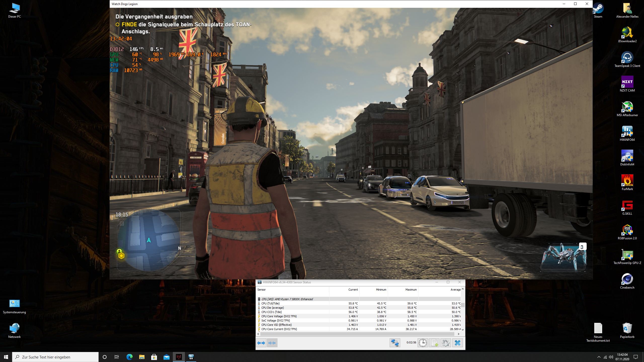Open HWiNFO network remote monitoring icon
This screenshot has height=362, width=644.
coord(395,343)
